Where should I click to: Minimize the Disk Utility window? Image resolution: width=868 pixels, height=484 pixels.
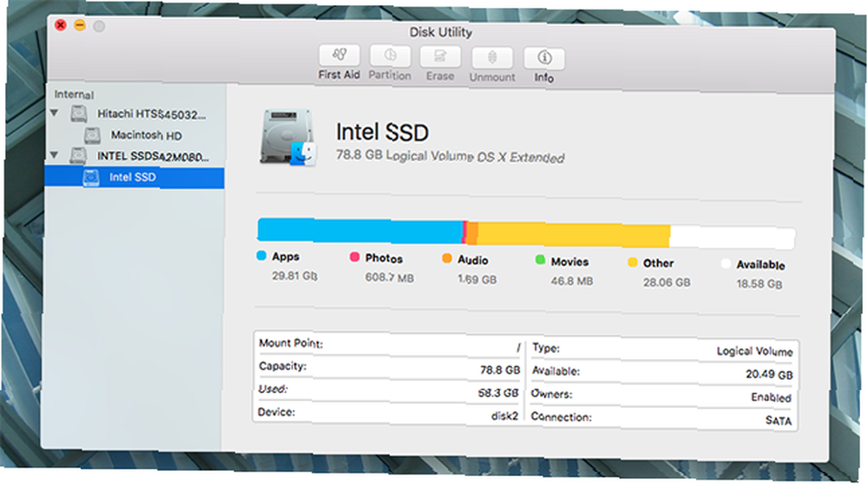click(80, 25)
